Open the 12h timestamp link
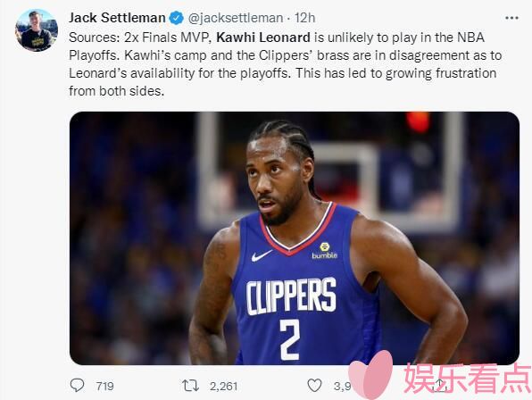The height and width of the screenshot is (400, 532). 304,18
